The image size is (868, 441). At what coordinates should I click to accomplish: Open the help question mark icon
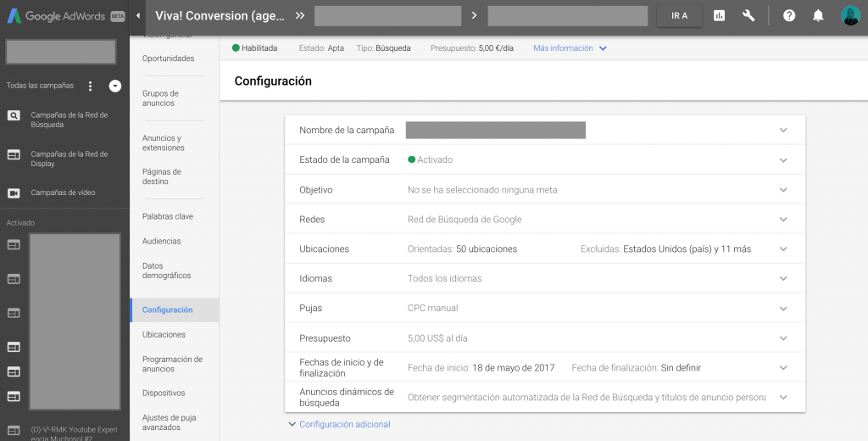[x=789, y=16]
